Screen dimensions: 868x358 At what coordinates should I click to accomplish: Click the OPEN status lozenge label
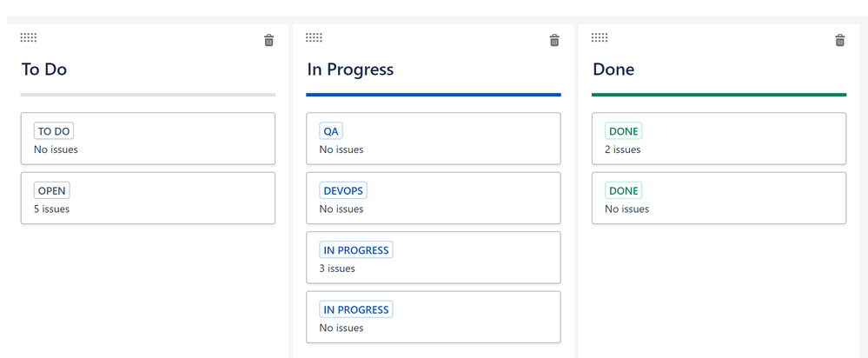tap(52, 190)
